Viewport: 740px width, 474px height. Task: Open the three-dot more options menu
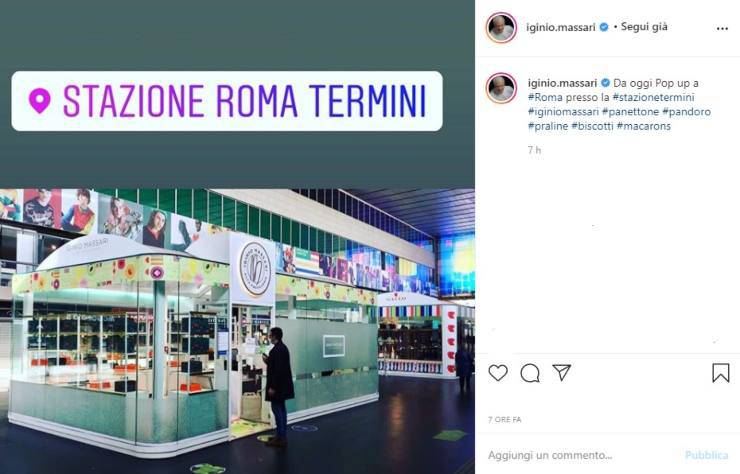tap(722, 29)
